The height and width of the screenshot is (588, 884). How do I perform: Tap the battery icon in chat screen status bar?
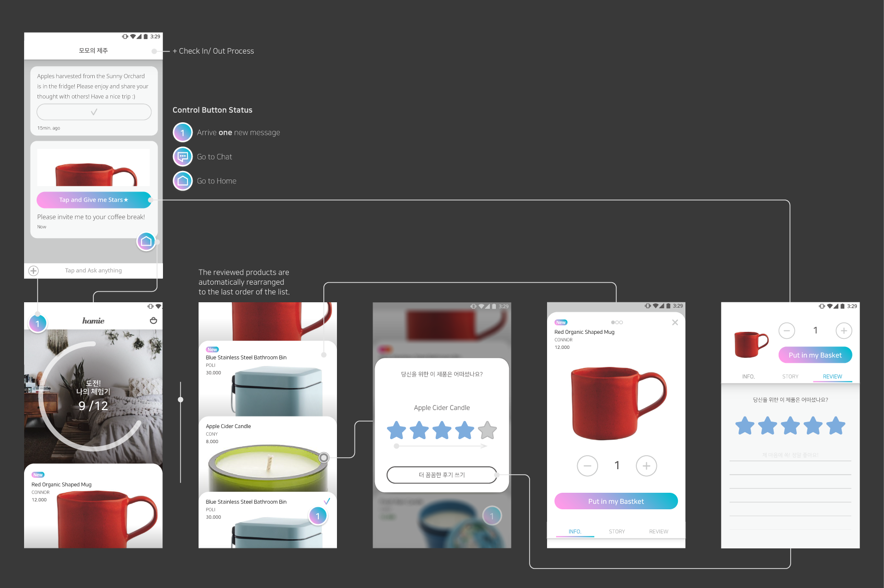[146, 37]
